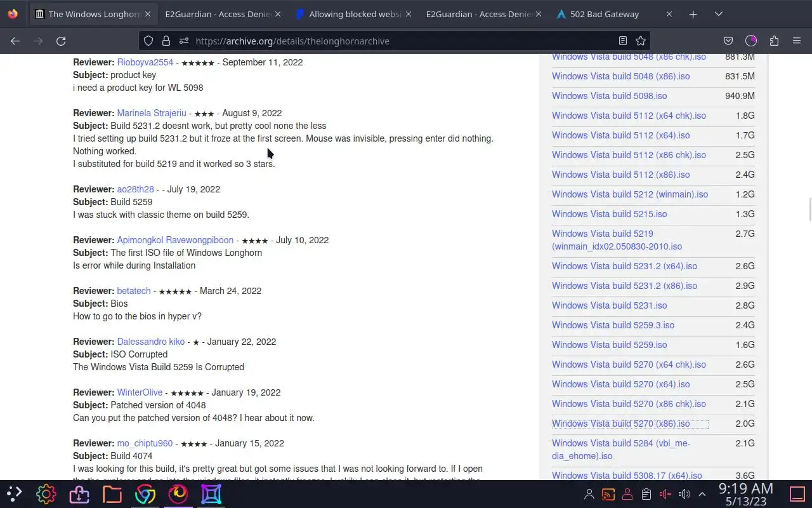Open the volume speaker tray icon
This screenshot has height=508, width=812.
pos(684,494)
